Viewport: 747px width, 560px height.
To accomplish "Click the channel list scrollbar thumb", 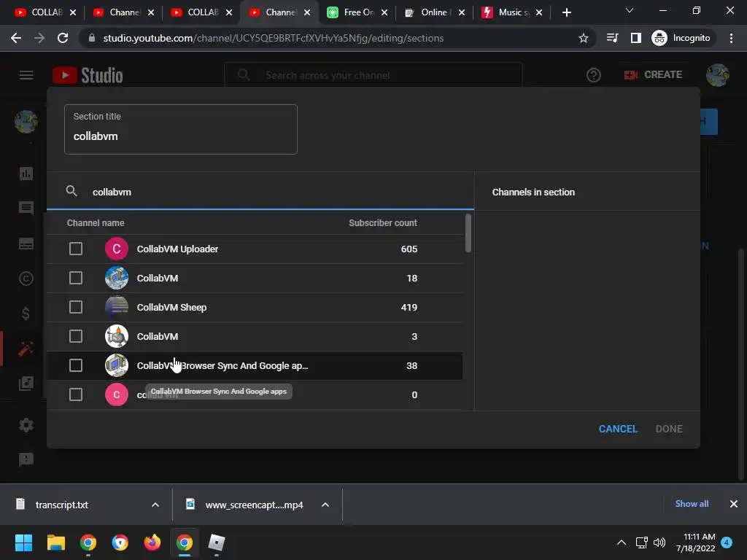I will point(468,233).
